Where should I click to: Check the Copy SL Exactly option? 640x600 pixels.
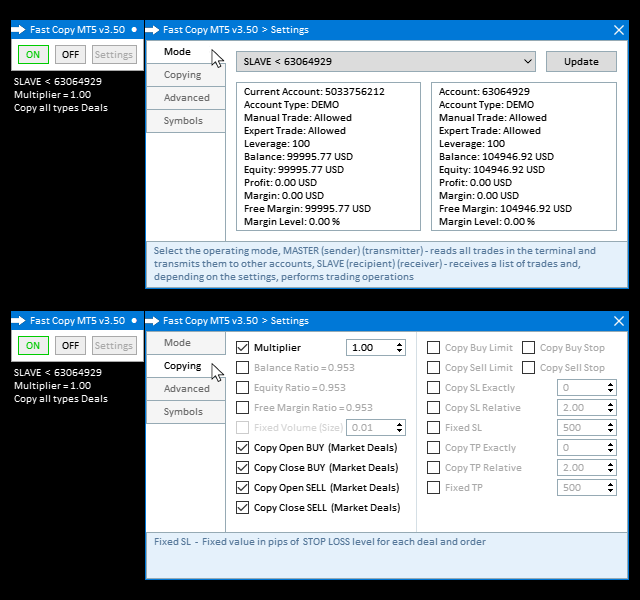coord(433,388)
